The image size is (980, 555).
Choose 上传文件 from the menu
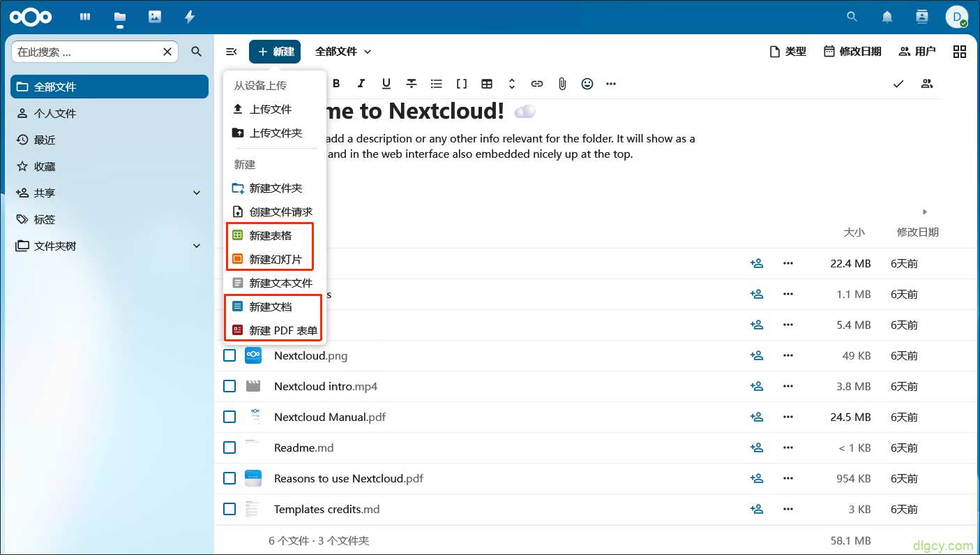point(275,109)
